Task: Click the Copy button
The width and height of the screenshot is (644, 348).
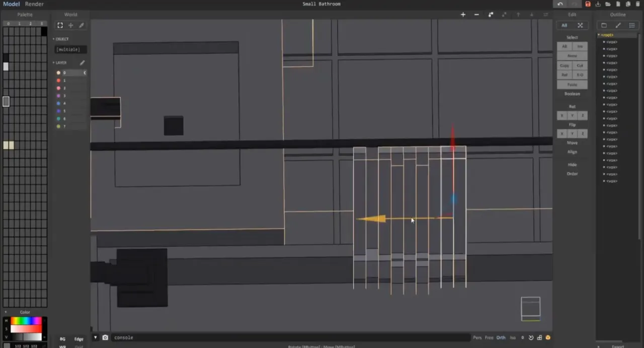Action: (565, 65)
